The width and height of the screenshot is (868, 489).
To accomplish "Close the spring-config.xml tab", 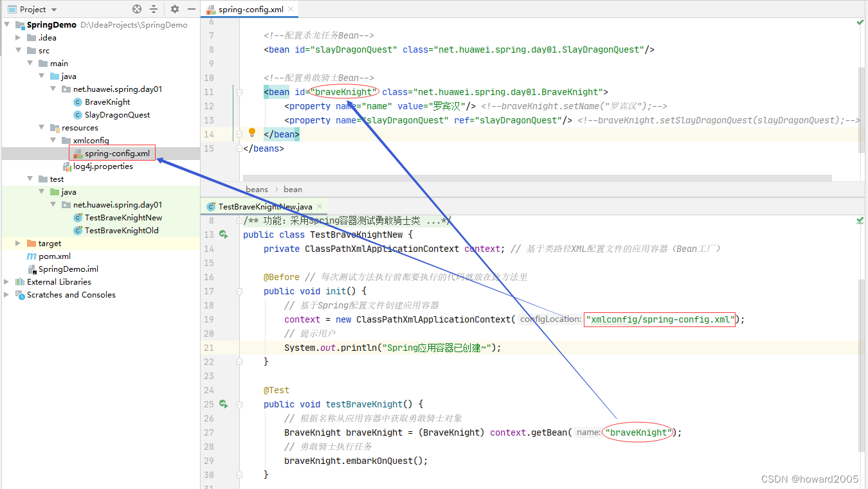I will coord(291,9).
